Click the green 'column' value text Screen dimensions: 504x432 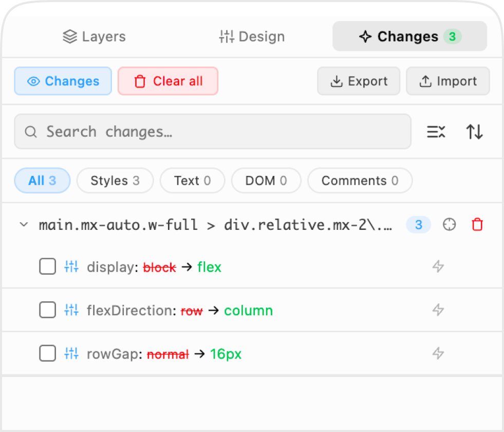point(249,311)
